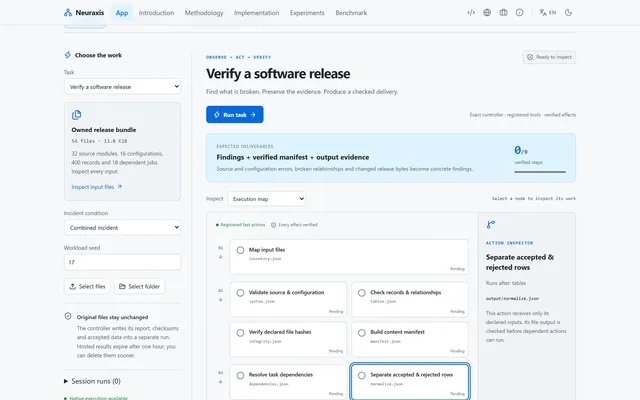Go to the Benchmark tab
The width and height of the screenshot is (640, 400).
point(351,13)
